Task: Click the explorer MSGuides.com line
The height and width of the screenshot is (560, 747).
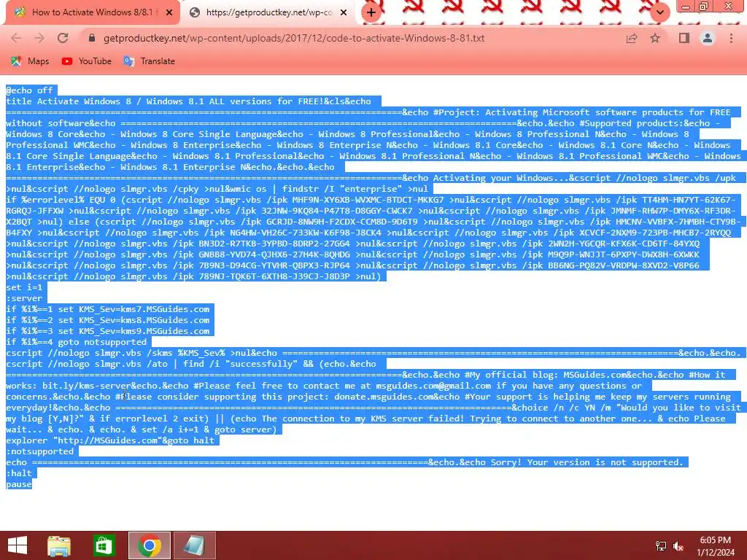Action: tap(110, 440)
